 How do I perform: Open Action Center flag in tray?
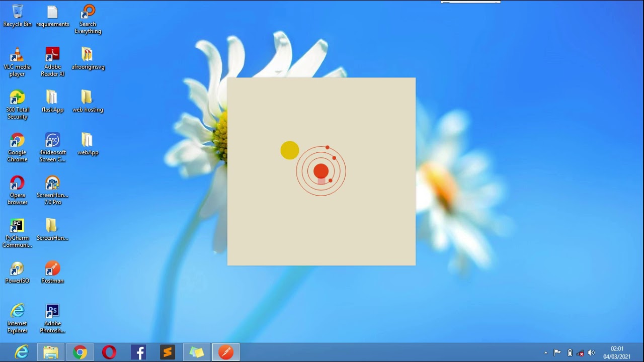(557, 352)
